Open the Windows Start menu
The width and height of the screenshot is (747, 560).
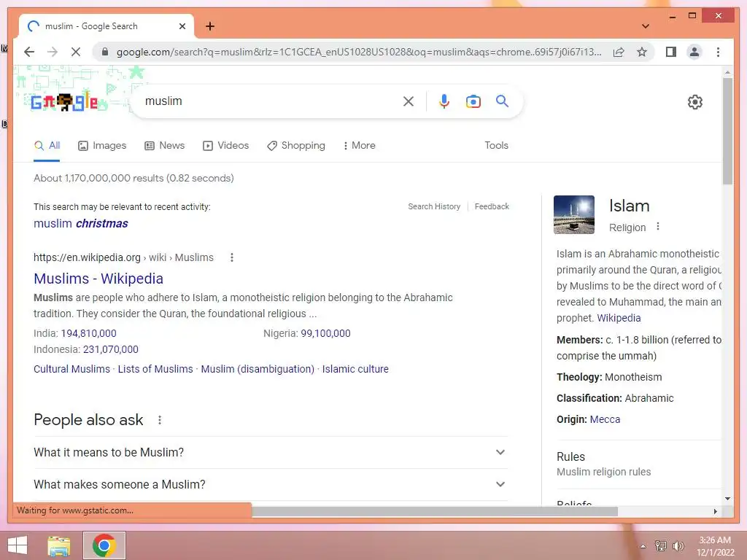18,545
